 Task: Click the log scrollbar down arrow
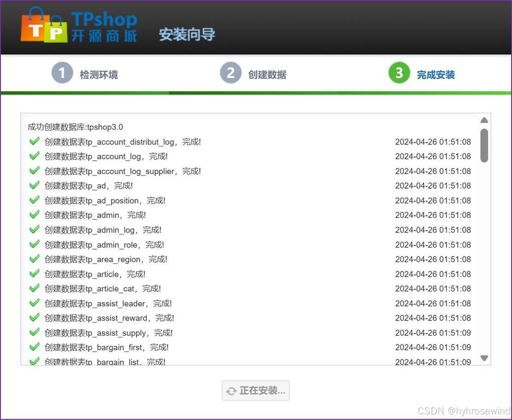[x=484, y=358]
